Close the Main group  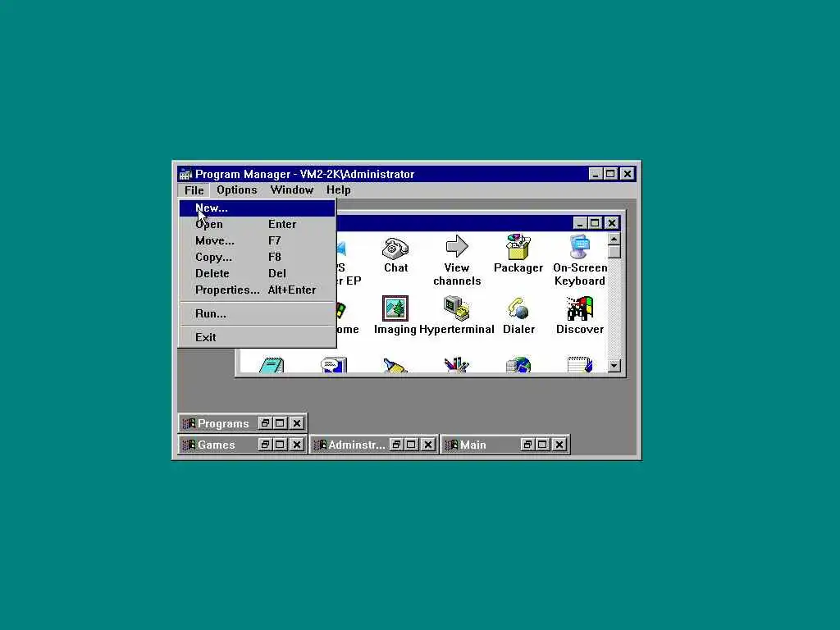point(559,445)
